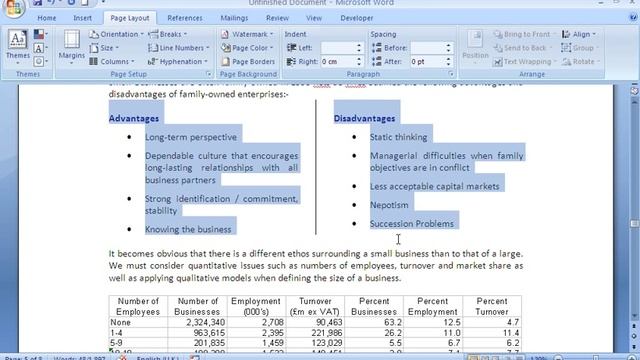Adjust Indent Right spinner arrows
The image size is (640, 360).
tap(359, 62)
